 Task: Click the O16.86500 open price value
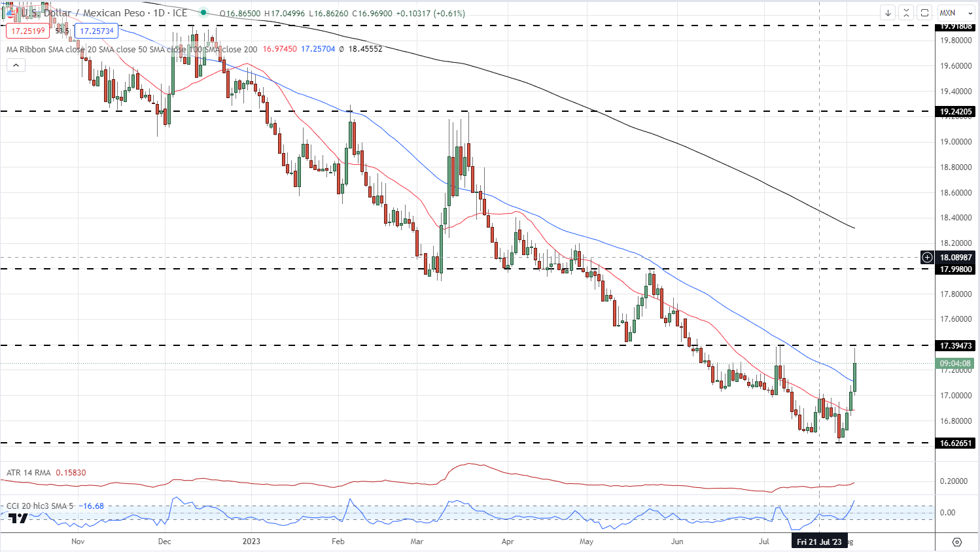coord(240,13)
